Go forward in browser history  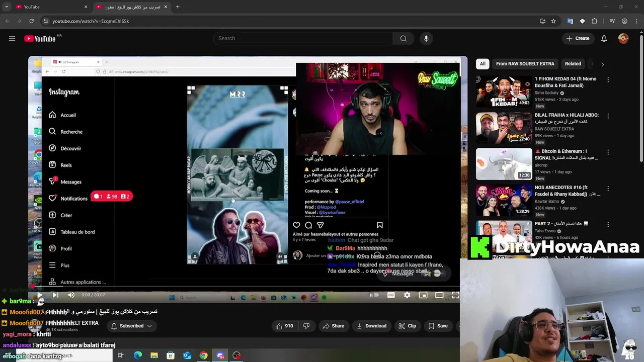pos(19,21)
